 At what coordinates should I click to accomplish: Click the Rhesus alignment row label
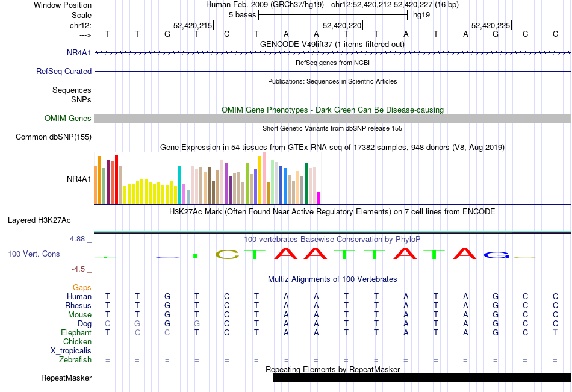click(x=78, y=305)
